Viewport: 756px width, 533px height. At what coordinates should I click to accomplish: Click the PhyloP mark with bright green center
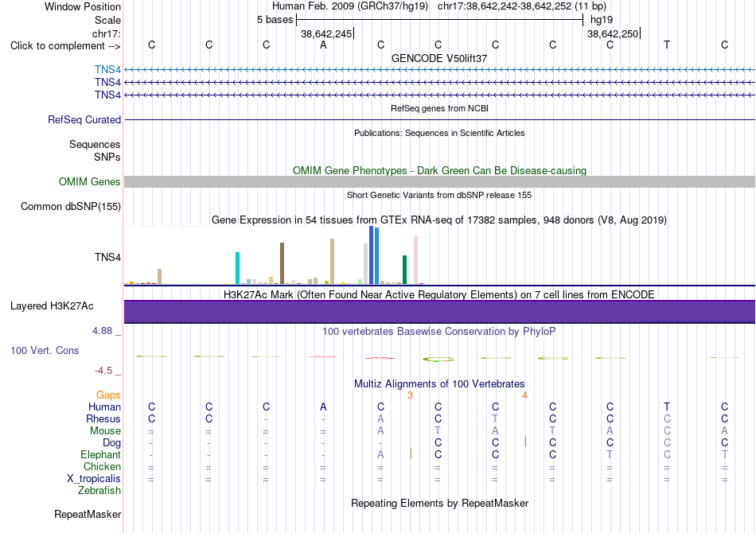click(438, 359)
